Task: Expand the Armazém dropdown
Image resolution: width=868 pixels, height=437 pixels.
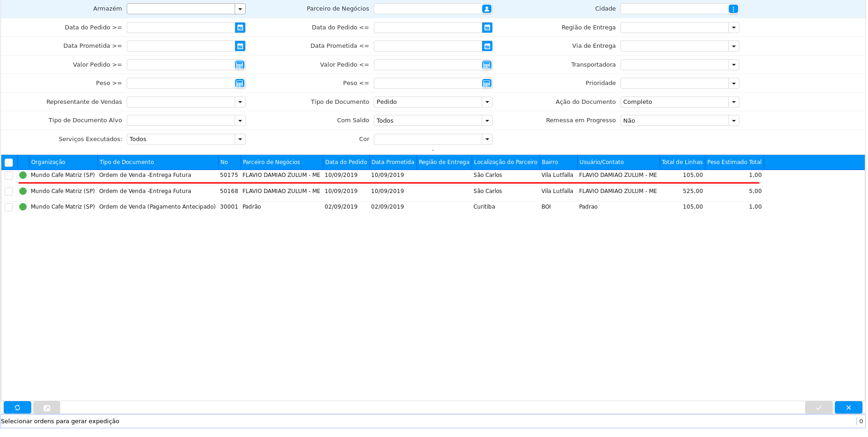Action: 240,9
